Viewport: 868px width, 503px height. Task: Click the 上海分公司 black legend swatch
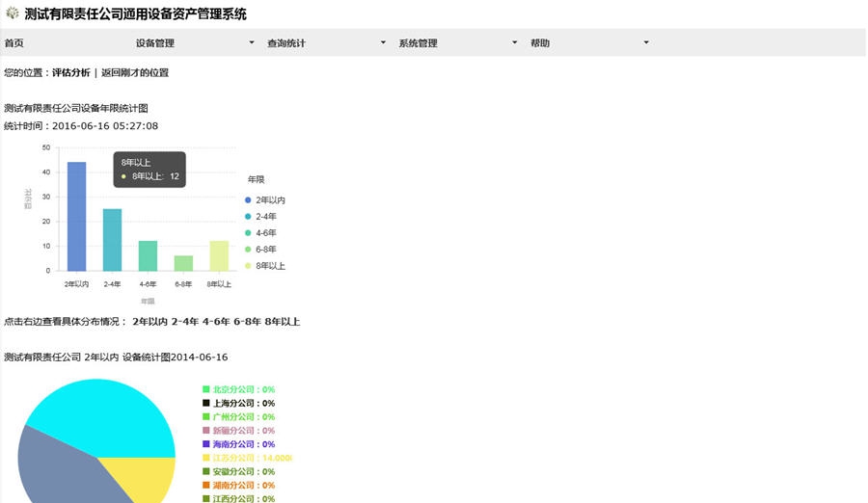click(206, 403)
